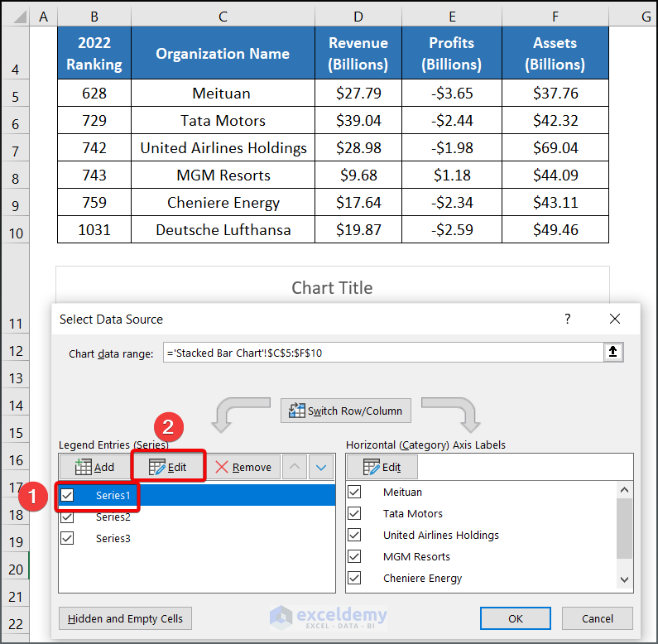This screenshot has height=644, width=658.
Task: Click Profits (Billions) header cell
Action: [452, 53]
